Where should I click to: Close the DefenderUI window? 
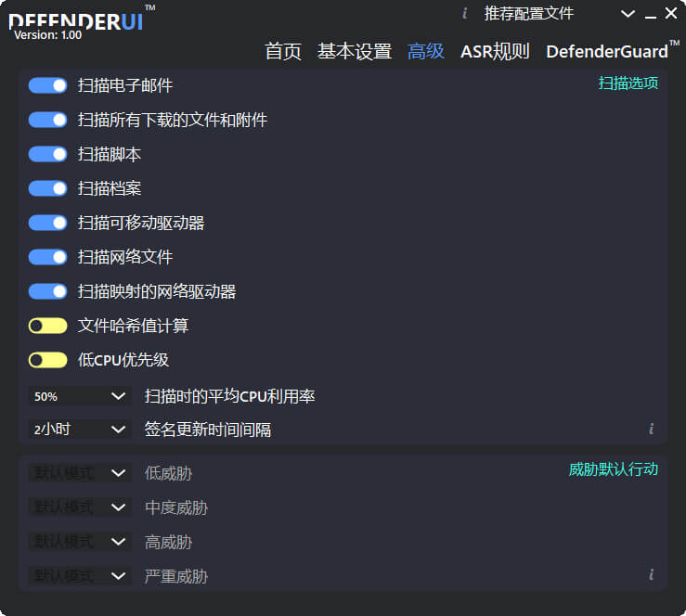(671, 14)
